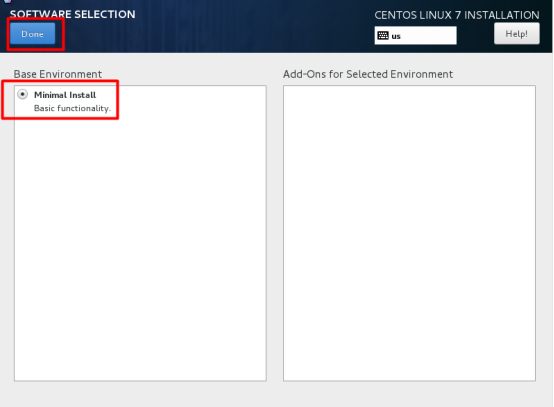The height and width of the screenshot is (407, 554).
Task: Click the Basic functionality description text
Action: click(72, 108)
